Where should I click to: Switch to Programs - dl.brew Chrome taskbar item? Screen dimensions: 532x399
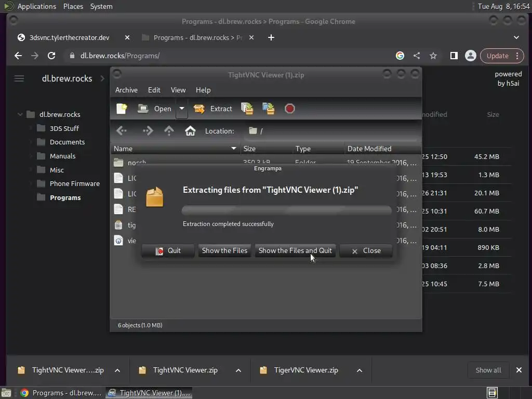coord(61,393)
